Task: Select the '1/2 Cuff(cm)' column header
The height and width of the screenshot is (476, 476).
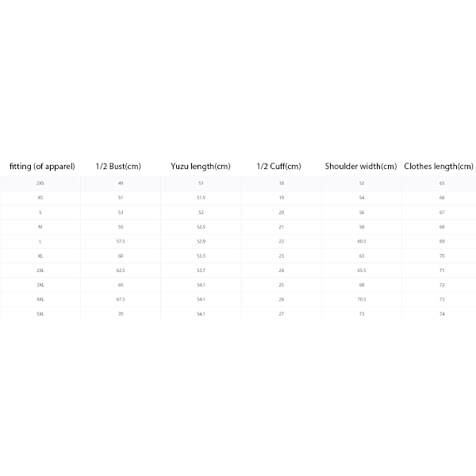Action: (278, 167)
